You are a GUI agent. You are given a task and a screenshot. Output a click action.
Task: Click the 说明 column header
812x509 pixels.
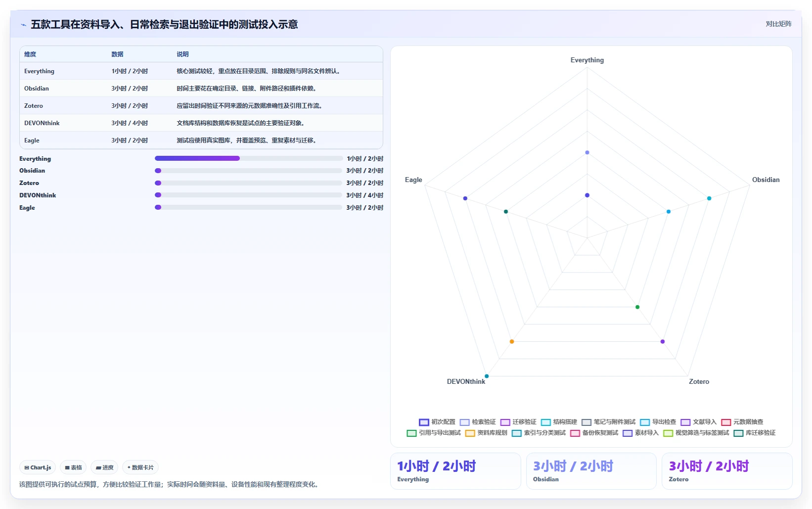[x=182, y=54]
